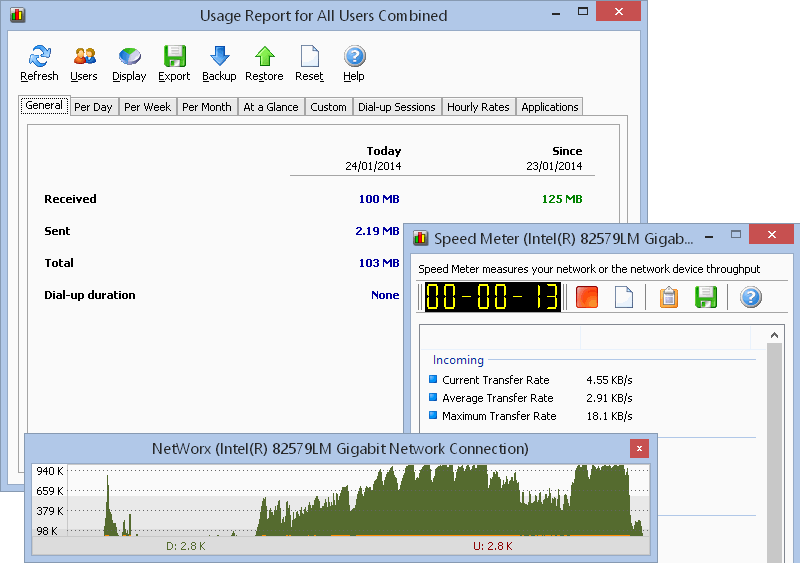Switch to the Per Week tab
This screenshot has width=800, height=563.
tap(147, 107)
